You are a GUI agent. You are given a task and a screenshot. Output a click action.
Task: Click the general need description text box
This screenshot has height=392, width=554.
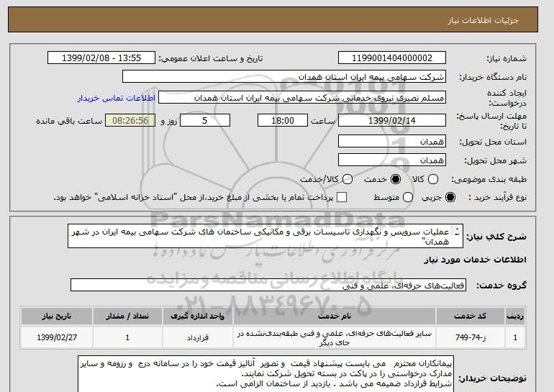point(265,236)
